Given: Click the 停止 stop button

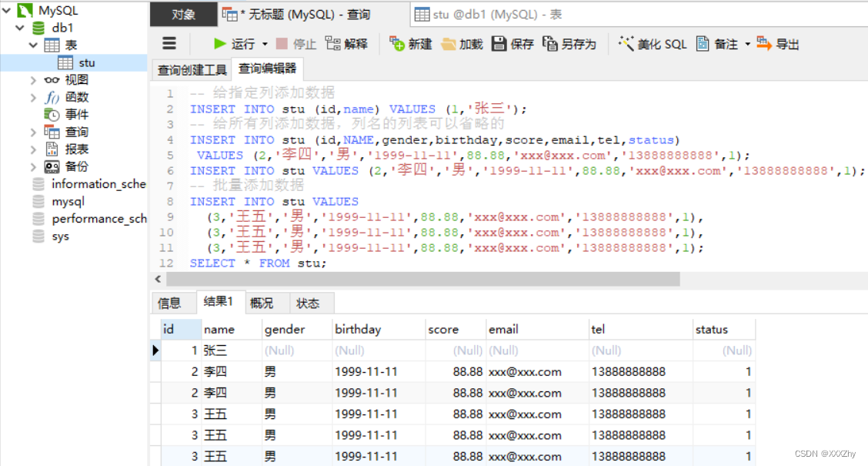Looking at the screenshot, I should point(296,44).
